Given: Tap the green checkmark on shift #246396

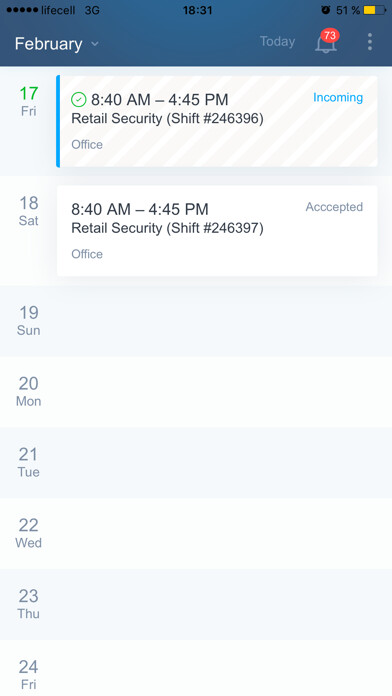Looking at the screenshot, I should 79,99.
